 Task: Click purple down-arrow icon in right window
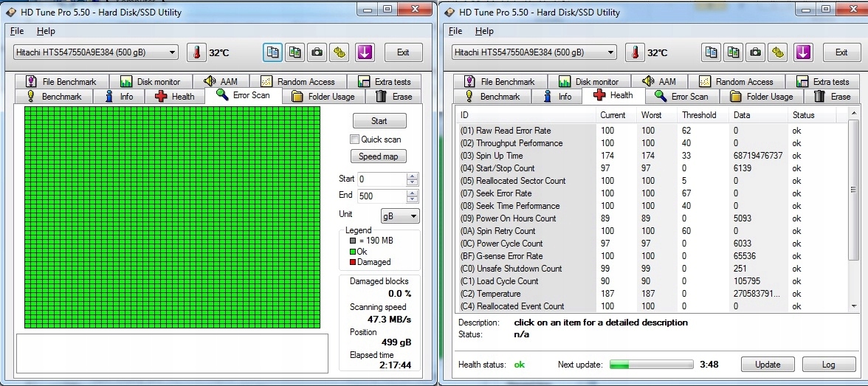tap(803, 52)
